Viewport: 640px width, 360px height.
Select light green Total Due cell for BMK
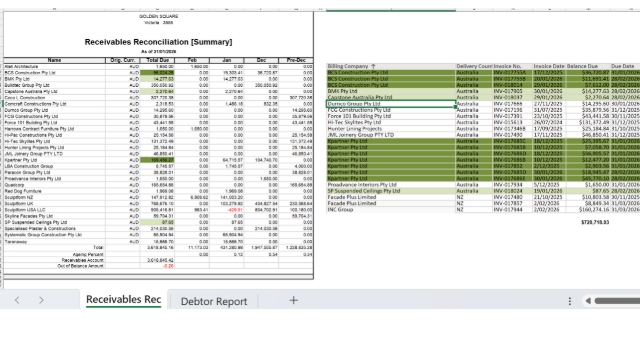(x=157, y=79)
